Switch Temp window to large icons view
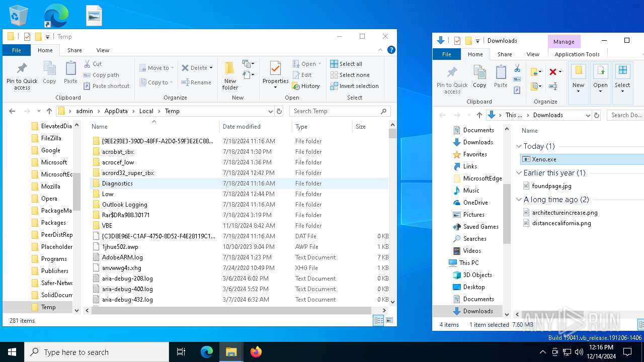This screenshot has height=362, width=644. tap(390, 321)
